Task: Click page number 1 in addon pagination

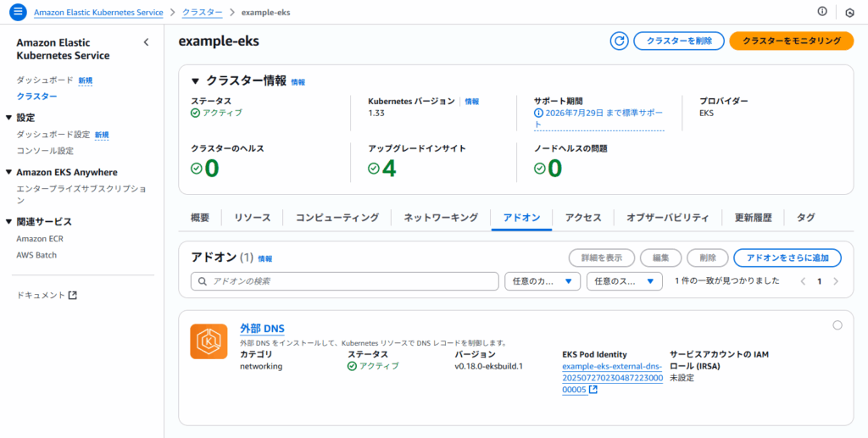Action: click(x=820, y=281)
